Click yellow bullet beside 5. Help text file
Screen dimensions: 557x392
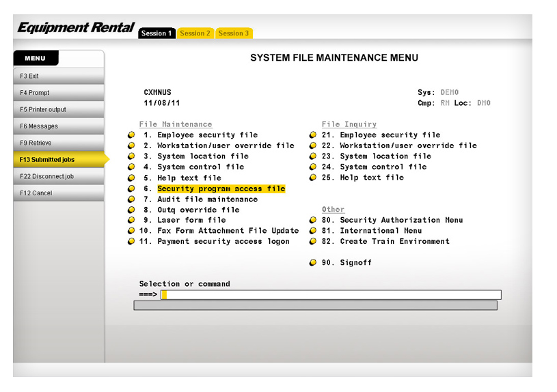click(131, 178)
